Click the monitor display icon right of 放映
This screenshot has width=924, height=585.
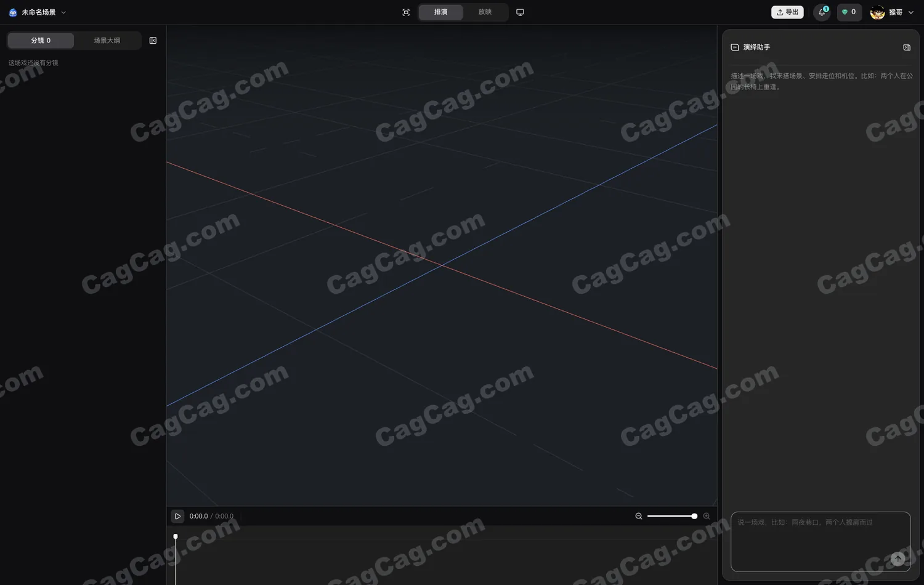pos(520,12)
